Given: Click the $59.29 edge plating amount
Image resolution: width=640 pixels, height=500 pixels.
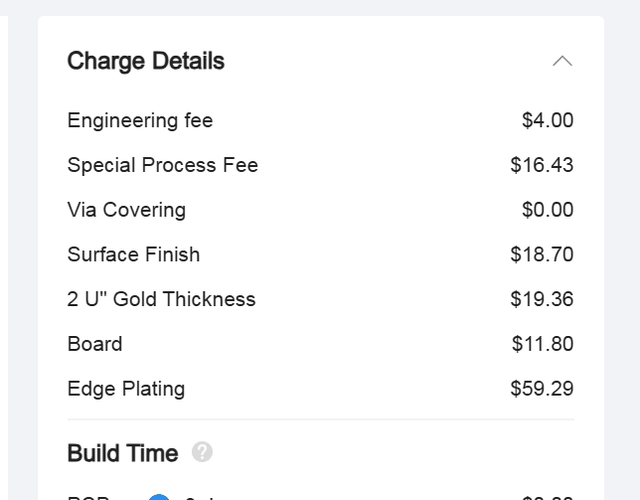Looking at the screenshot, I should (541, 388).
